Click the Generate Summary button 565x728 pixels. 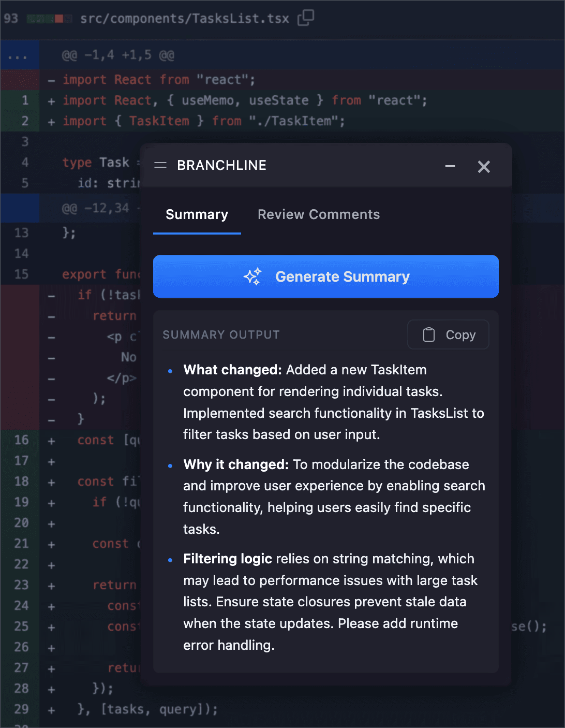click(325, 276)
